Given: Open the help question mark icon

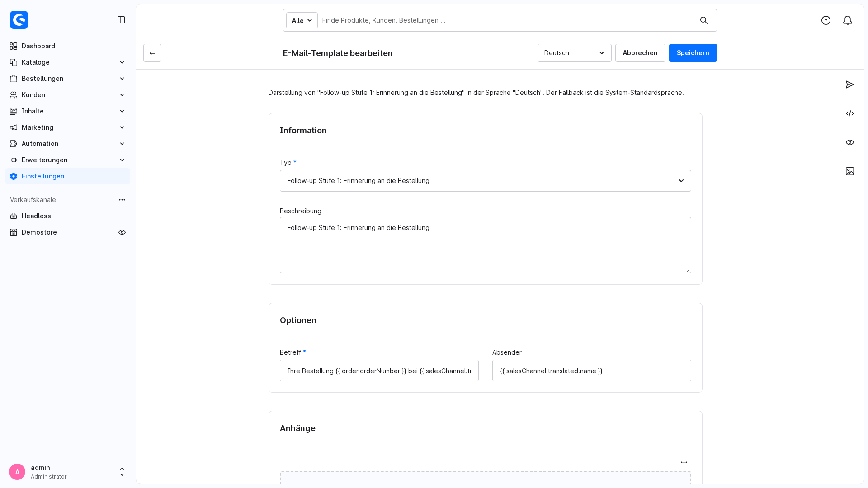Looking at the screenshot, I should (826, 20).
